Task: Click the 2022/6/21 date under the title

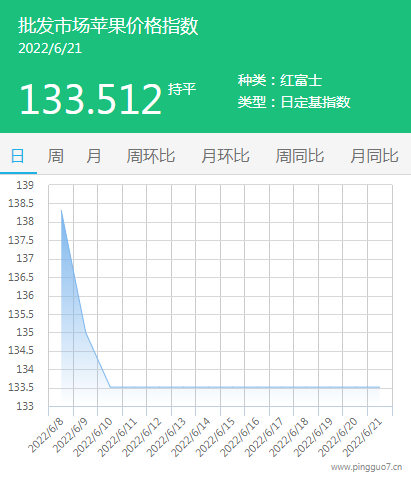Action: [x=50, y=49]
